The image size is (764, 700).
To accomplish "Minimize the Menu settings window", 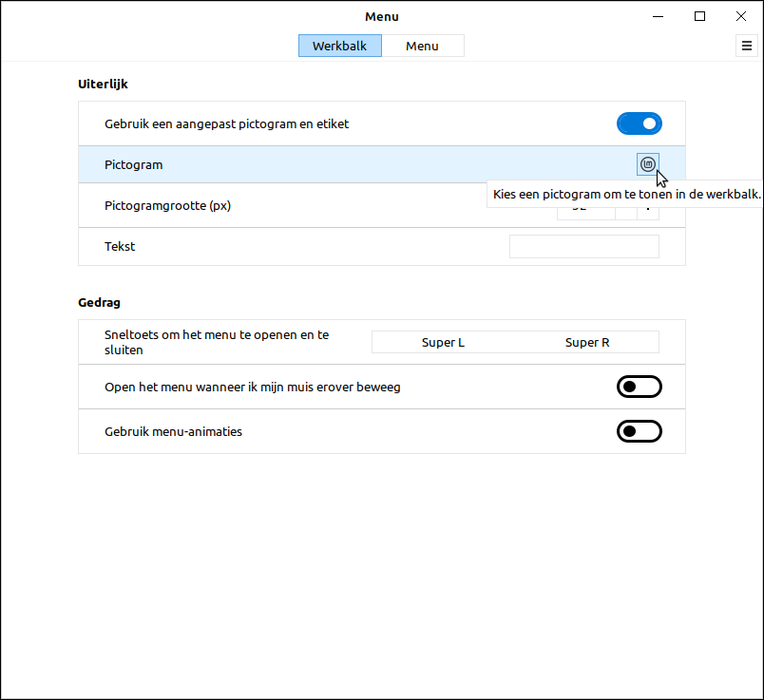I will (x=658, y=16).
